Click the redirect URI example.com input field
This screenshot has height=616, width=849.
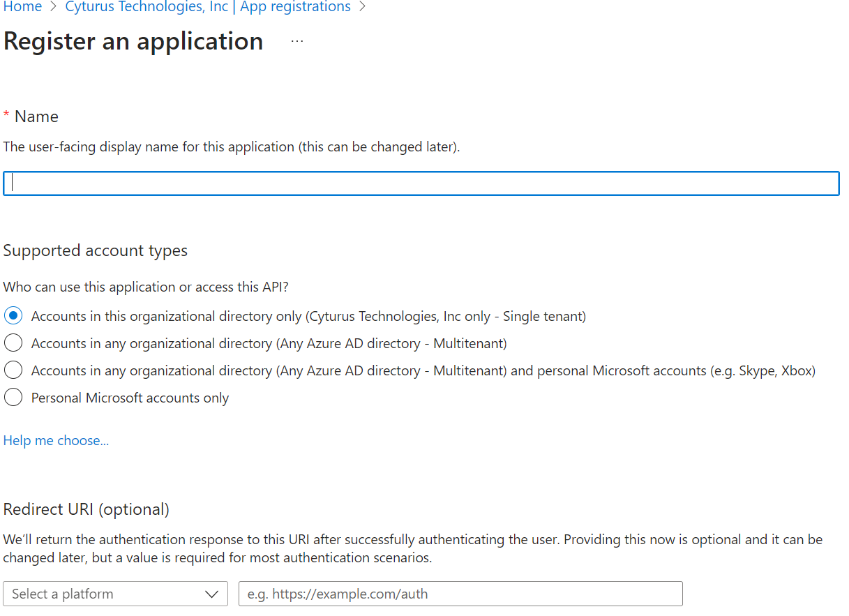[x=460, y=594]
